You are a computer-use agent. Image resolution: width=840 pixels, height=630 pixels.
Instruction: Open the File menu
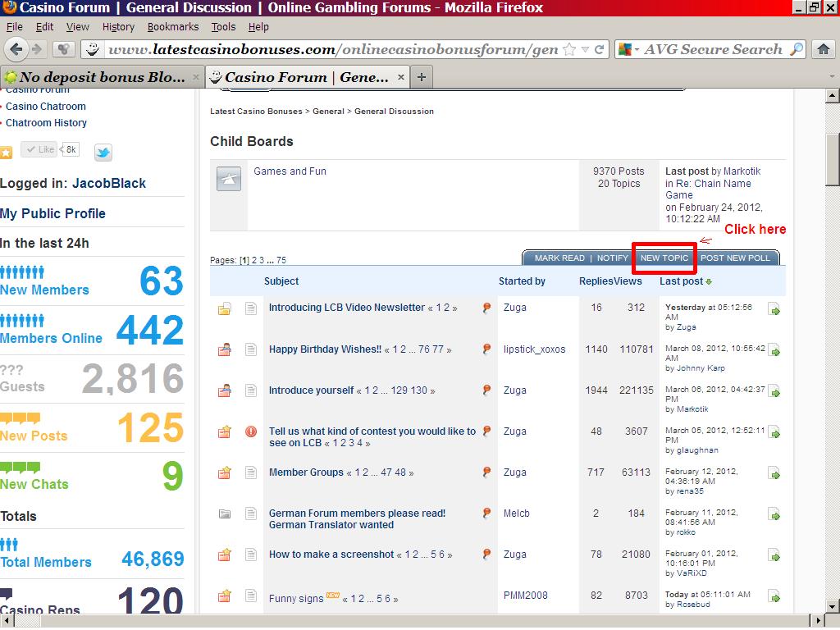[15, 27]
